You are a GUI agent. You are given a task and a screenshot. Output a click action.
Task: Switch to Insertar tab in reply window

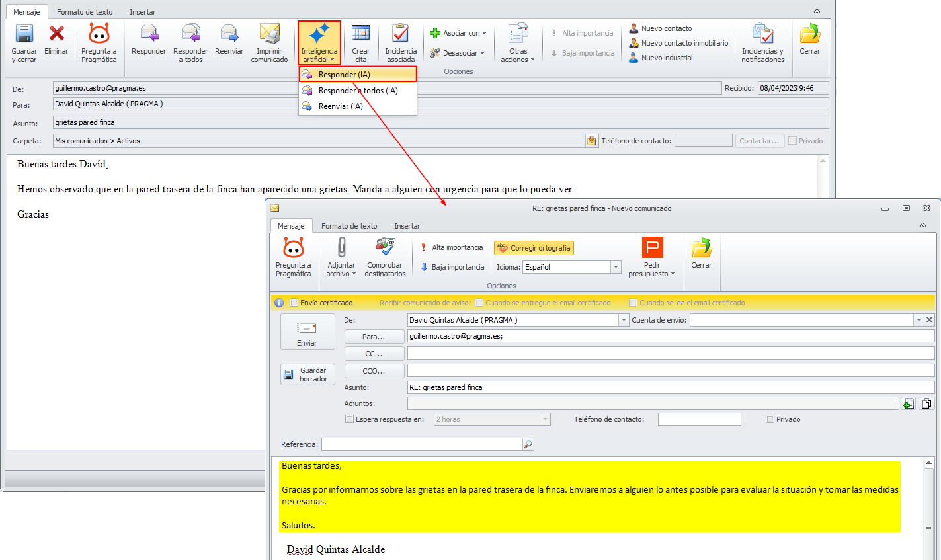(407, 226)
